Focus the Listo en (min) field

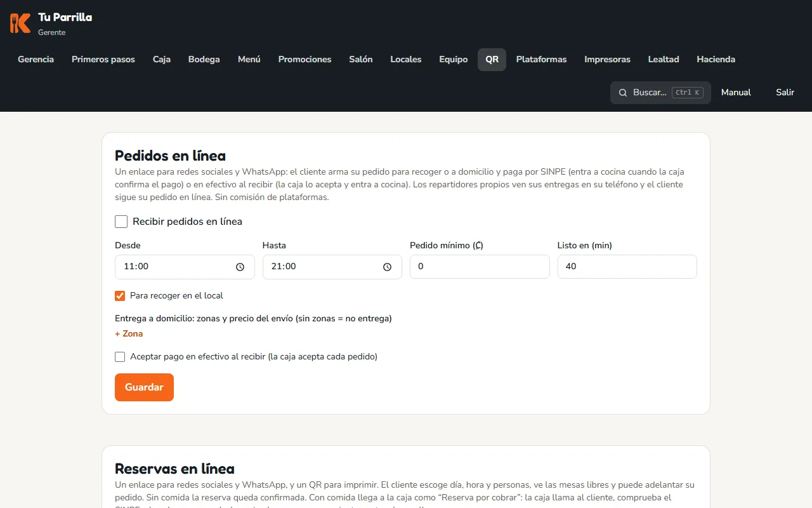(x=627, y=267)
